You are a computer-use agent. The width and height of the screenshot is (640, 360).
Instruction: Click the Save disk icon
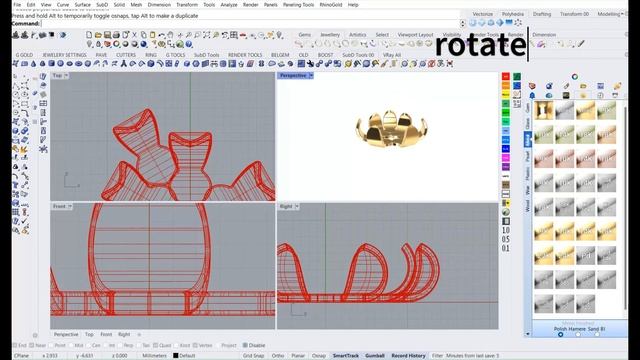[107, 35]
